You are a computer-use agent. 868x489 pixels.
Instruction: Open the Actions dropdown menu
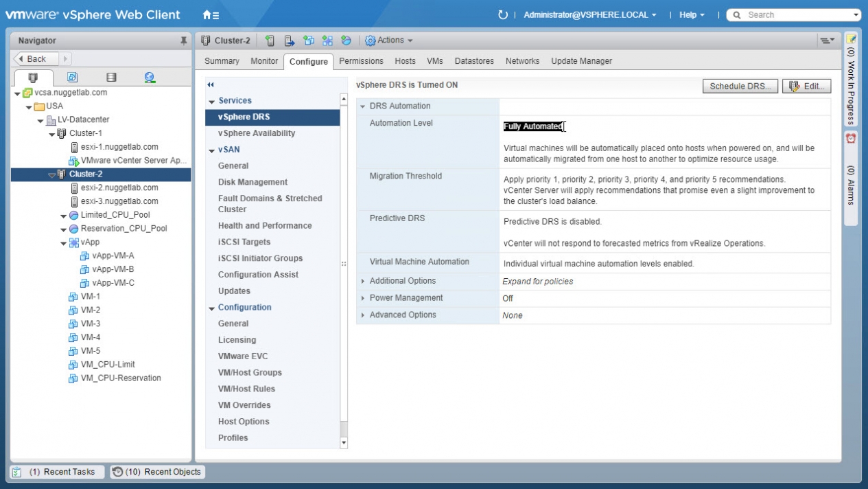389,41
